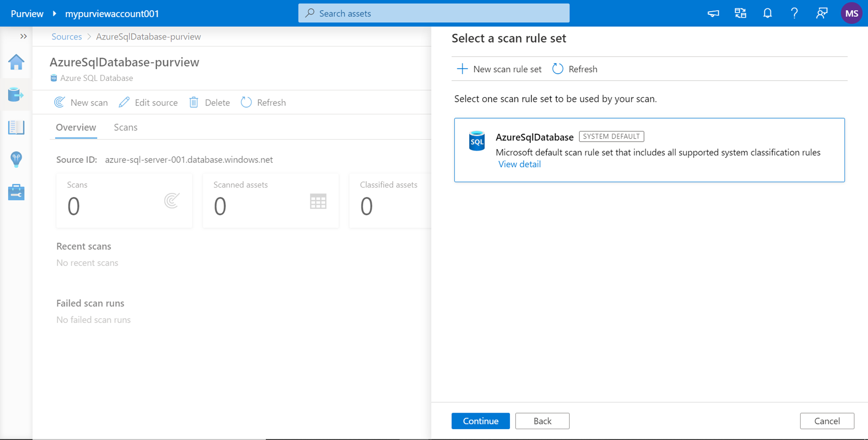Click the Continue button
Screen dimensions: 868x440
(x=480, y=421)
